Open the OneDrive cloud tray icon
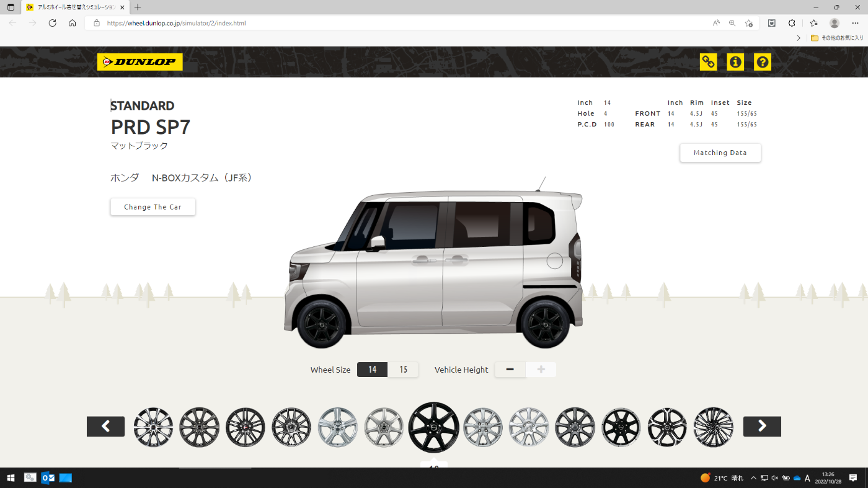This screenshot has width=868, height=488. (x=797, y=478)
